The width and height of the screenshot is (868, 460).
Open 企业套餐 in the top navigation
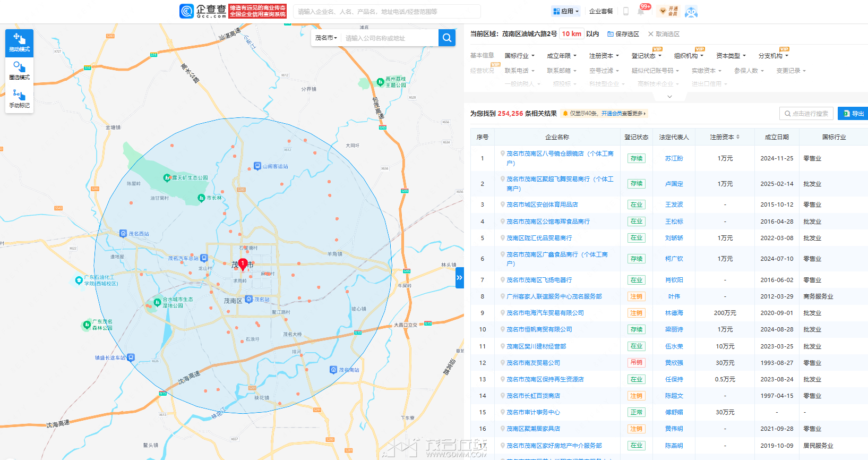pos(601,11)
